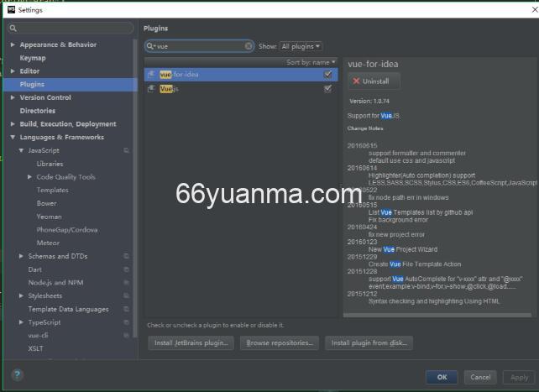The width and height of the screenshot is (539, 392).
Task: Click the plugin search magnifier icon
Action: click(150, 46)
